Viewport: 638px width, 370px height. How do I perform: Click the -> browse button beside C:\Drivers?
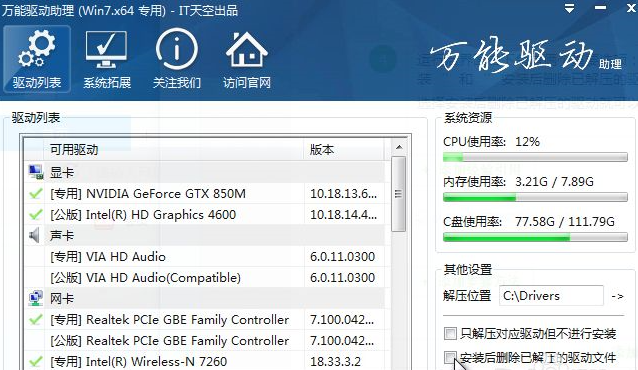pos(618,296)
